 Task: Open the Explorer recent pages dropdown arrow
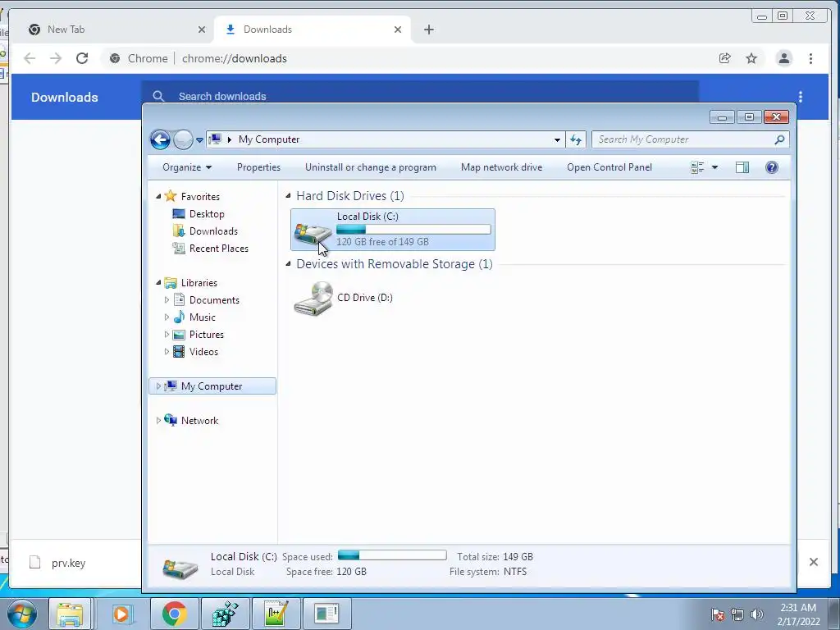click(199, 139)
